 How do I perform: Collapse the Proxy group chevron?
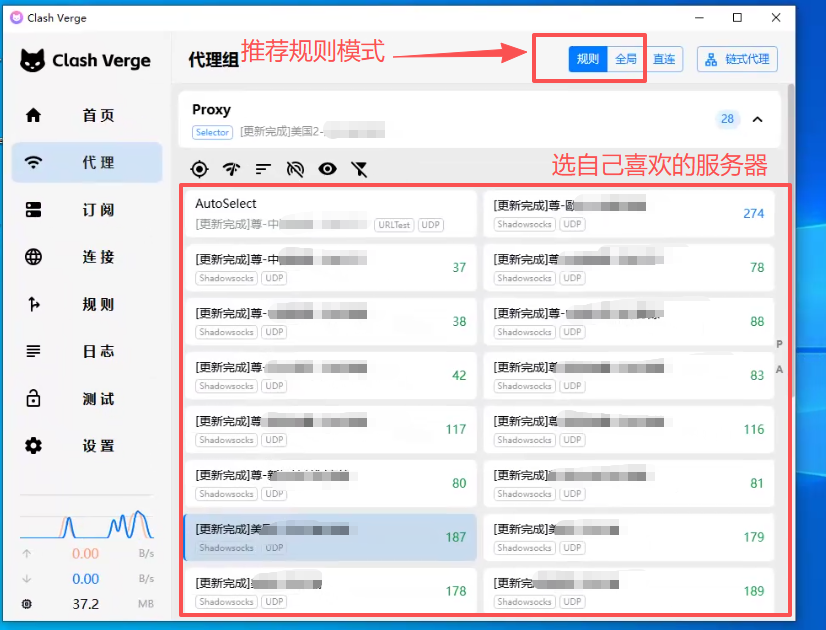[x=757, y=119]
